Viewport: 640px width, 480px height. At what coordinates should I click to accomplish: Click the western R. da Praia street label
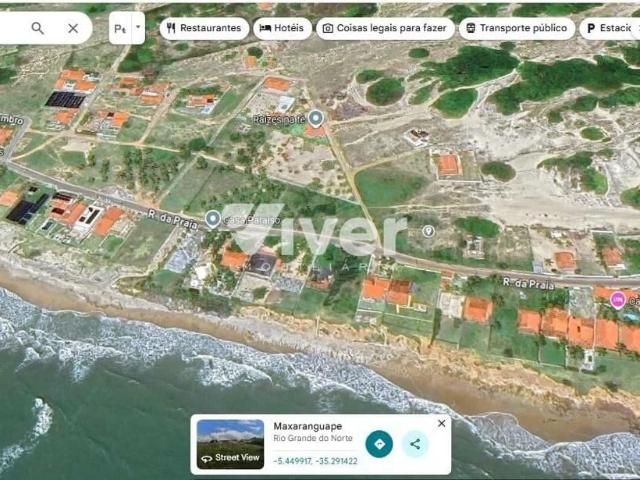[173, 220]
